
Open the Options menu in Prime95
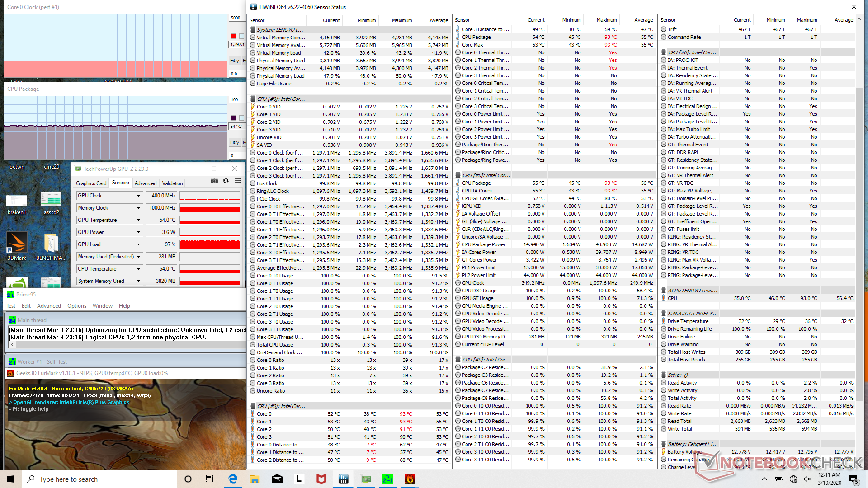click(77, 306)
